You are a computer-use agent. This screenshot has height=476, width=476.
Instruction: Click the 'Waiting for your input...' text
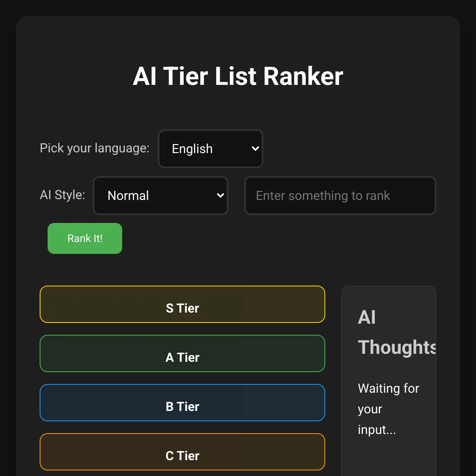coord(388,409)
